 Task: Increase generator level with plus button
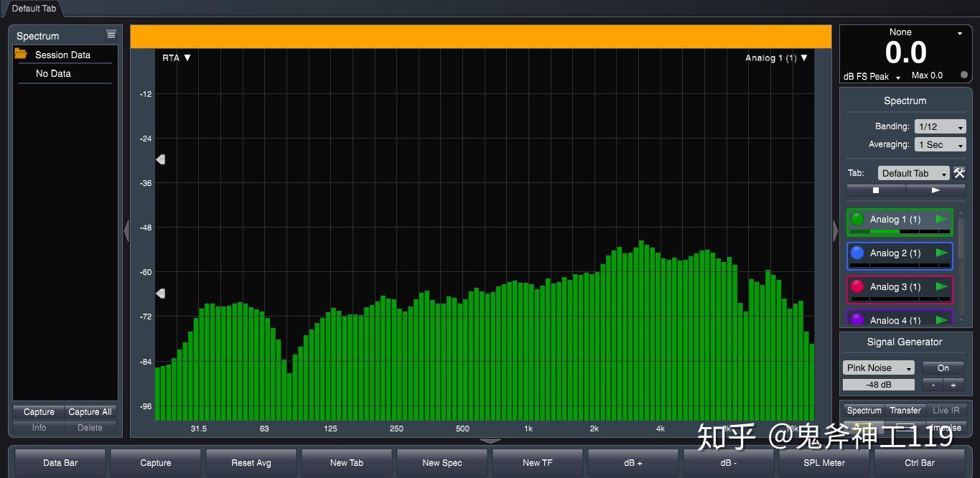coord(953,385)
